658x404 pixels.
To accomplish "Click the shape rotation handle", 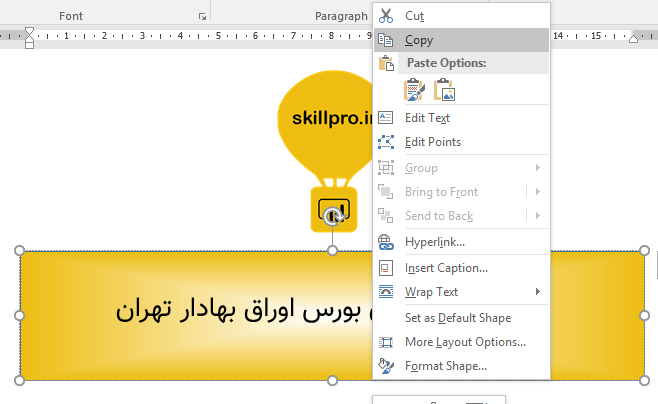I will point(332,216).
